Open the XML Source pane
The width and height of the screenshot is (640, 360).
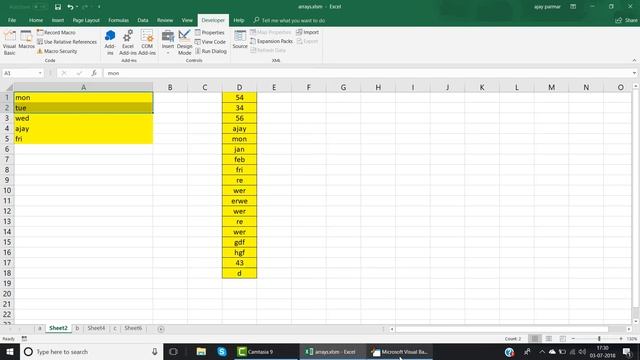point(240,40)
